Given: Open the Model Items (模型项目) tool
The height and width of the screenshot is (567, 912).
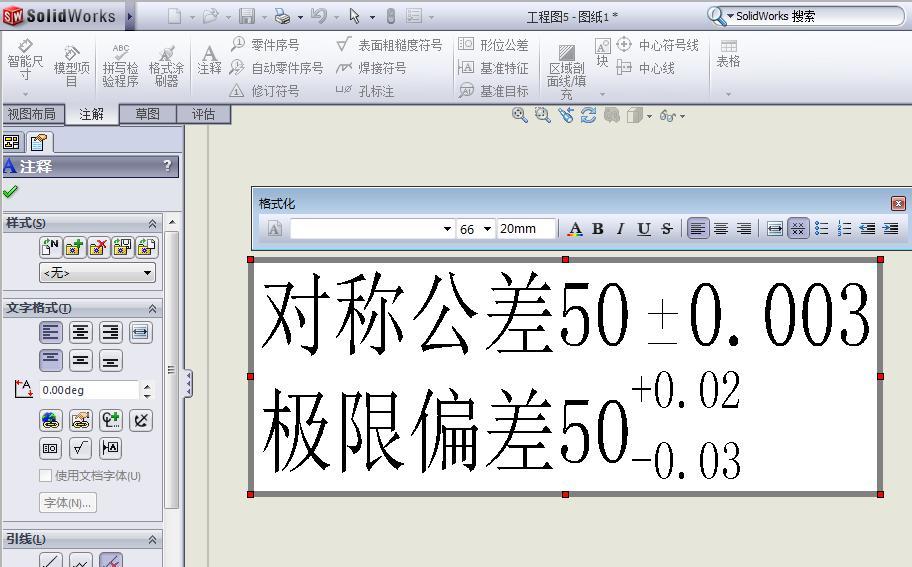Looking at the screenshot, I should (x=72, y=65).
